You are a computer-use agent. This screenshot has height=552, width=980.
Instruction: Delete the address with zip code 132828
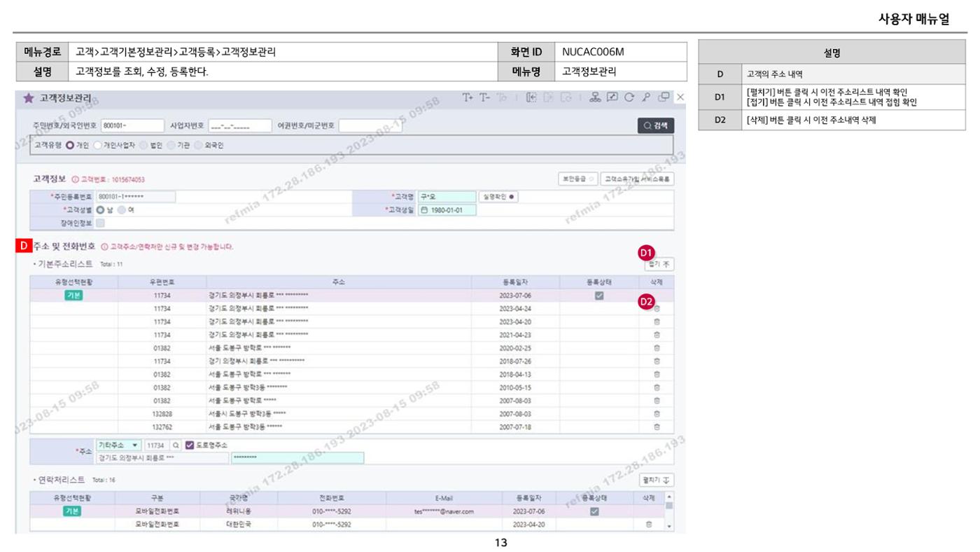point(657,413)
